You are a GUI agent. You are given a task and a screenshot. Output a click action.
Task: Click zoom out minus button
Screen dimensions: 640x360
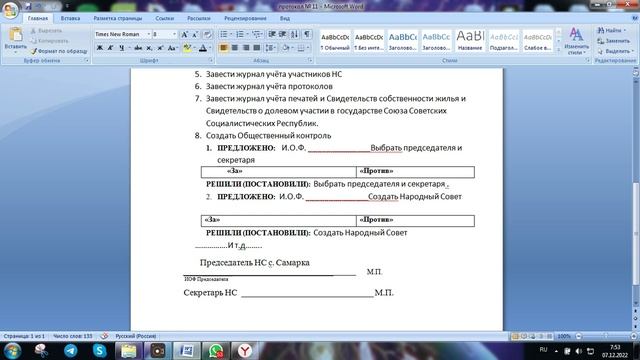578,336
